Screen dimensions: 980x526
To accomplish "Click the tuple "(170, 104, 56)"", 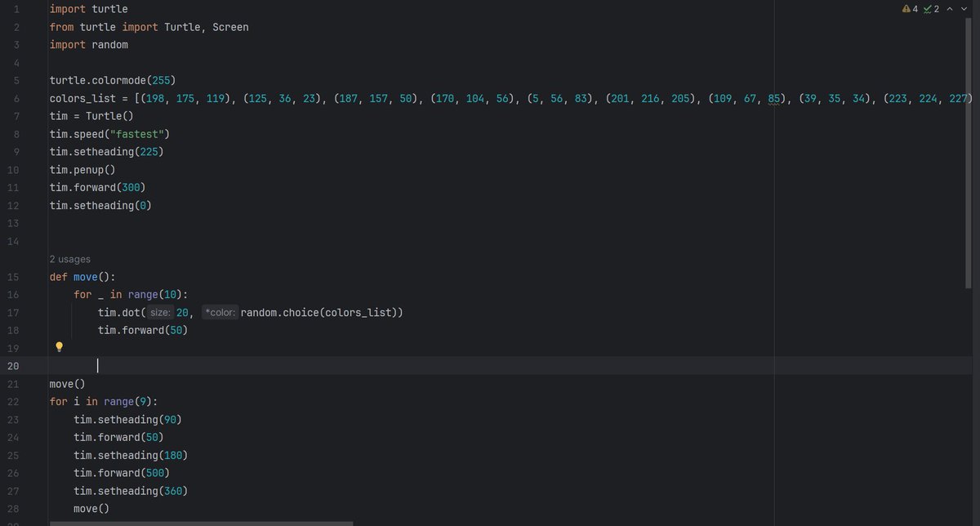I will (471, 99).
